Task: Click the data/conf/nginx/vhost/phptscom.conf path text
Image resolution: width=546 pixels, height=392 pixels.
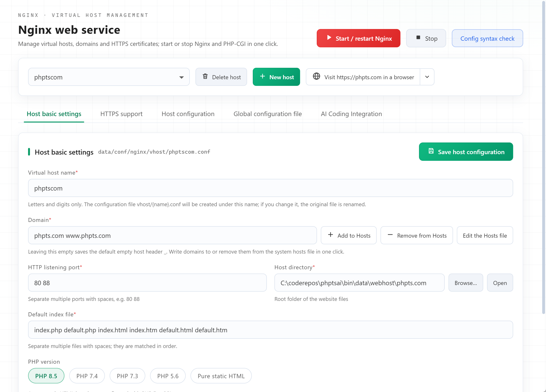Action: pyautogui.click(x=154, y=152)
